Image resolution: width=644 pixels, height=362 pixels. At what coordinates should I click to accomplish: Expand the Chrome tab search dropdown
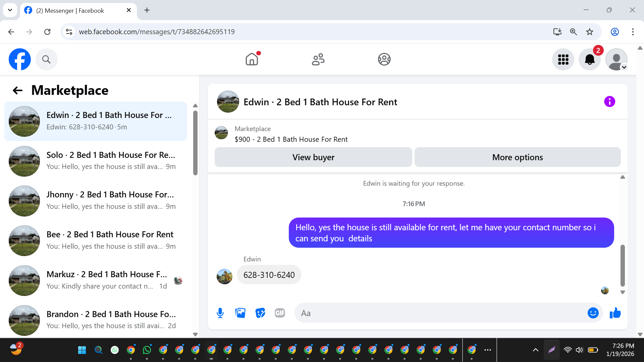10,10
